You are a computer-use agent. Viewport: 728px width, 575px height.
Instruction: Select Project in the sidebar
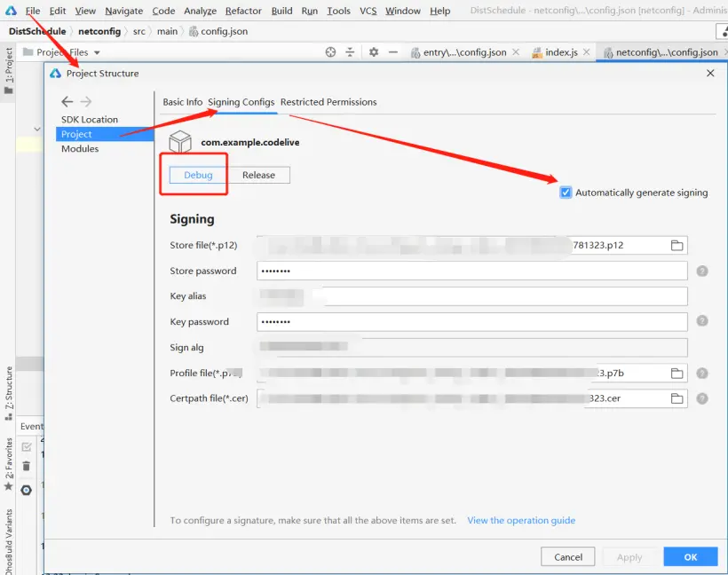(105, 134)
